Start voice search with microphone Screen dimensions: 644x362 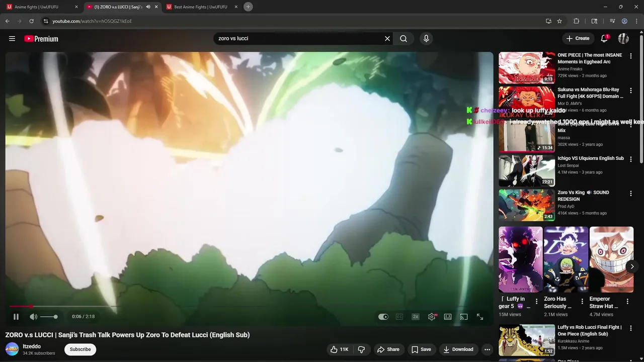pos(426,39)
